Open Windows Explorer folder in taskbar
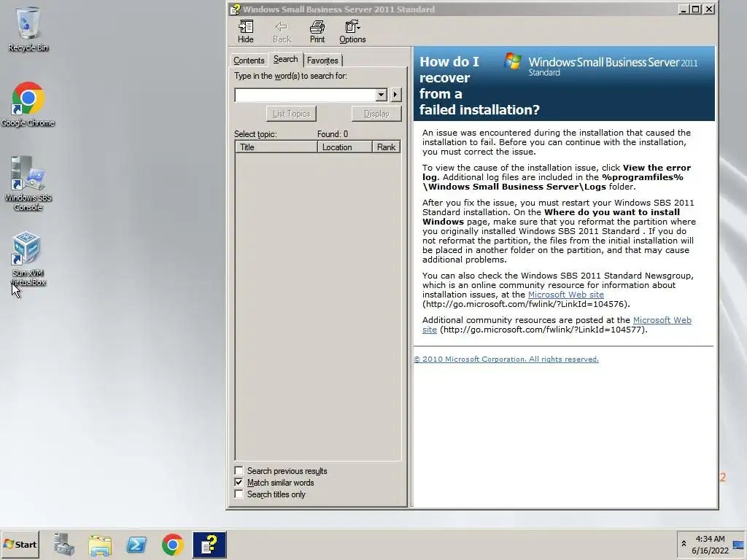This screenshot has width=747, height=560. pos(100,544)
